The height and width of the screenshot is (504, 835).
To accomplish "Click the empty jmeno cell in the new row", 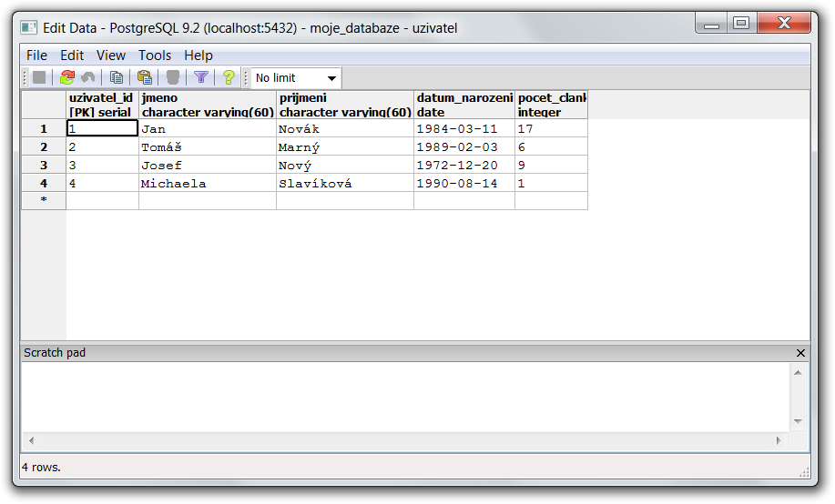I will (x=208, y=201).
